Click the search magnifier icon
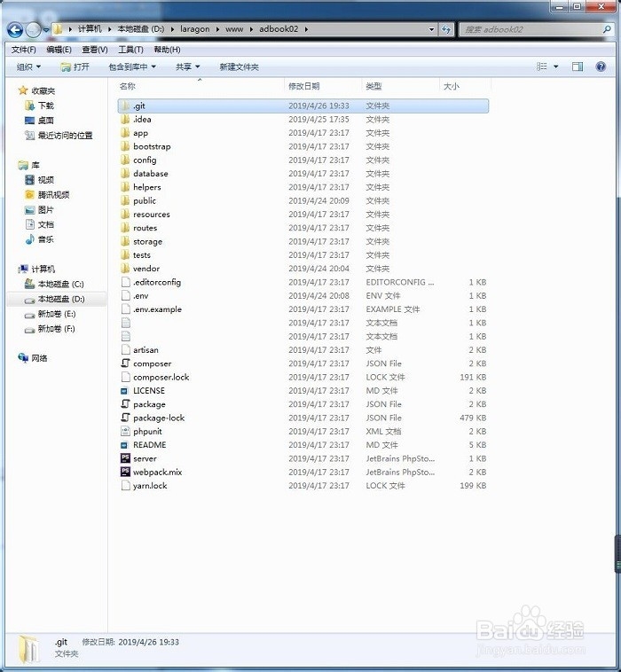The width and height of the screenshot is (621, 672). tap(607, 29)
